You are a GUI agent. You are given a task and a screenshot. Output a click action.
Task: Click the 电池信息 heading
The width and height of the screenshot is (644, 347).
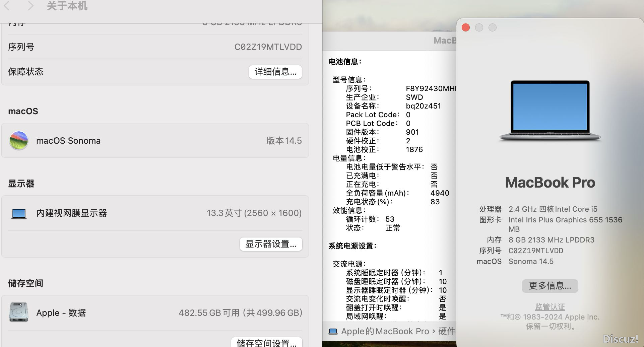(x=345, y=62)
